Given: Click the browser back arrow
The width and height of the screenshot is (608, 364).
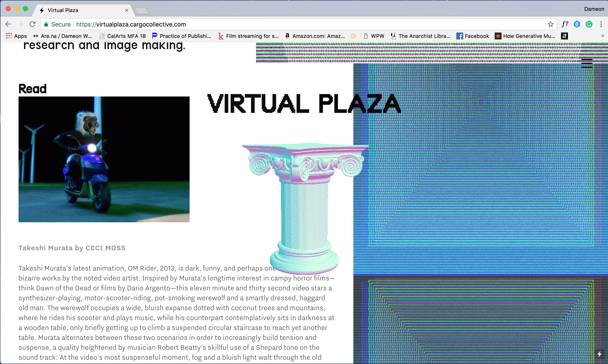Looking at the screenshot, I should coord(8,24).
